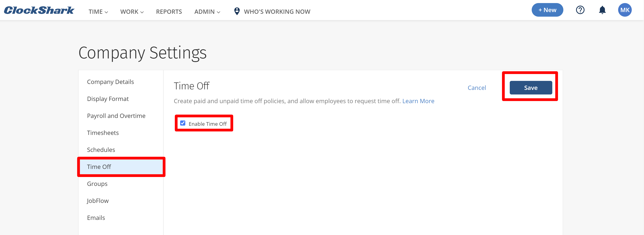Click the + New button
Viewport: 644px width, 235px height.
coord(547,10)
